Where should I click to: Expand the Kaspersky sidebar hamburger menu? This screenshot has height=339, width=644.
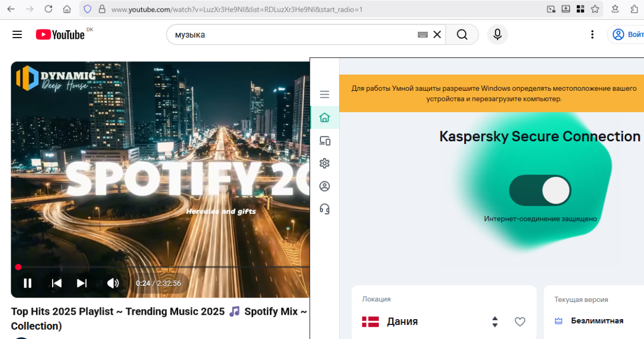[324, 95]
